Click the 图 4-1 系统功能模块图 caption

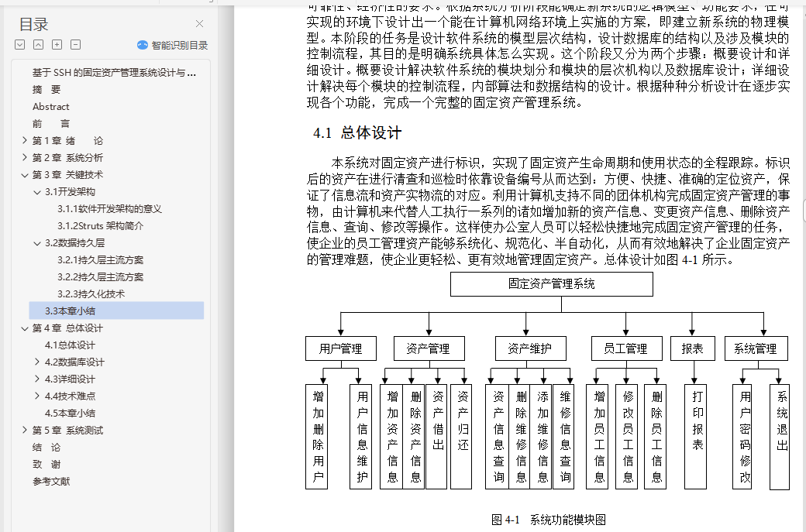click(549, 520)
